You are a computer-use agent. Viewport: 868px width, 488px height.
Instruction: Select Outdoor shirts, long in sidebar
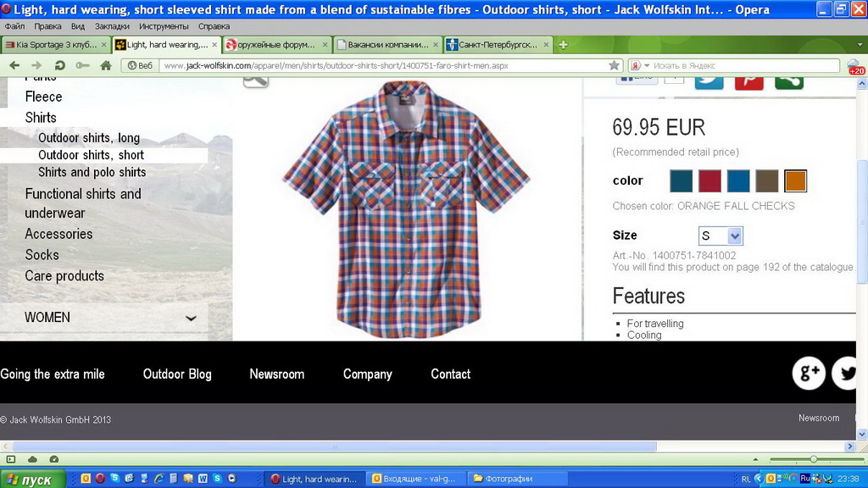tap(89, 138)
